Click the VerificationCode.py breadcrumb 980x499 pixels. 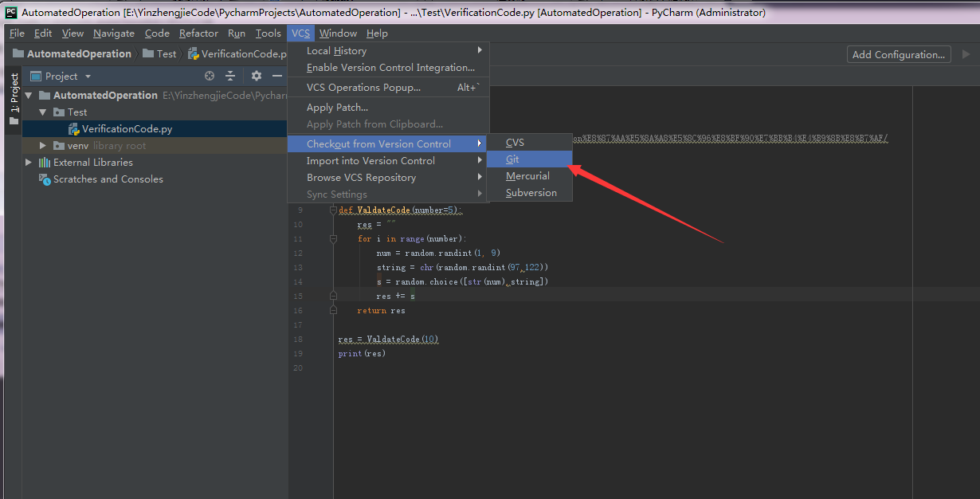click(237, 53)
